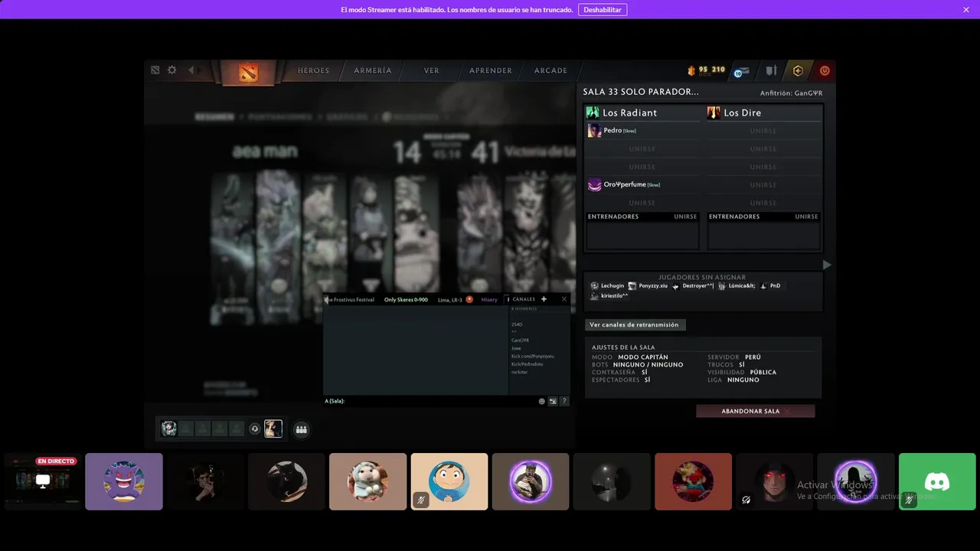Image resolution: width=980 pixels, height=551 pixels.
Task: Open the emoticon picker in chat
Action: pyautogui.click(x=541, y=401)
